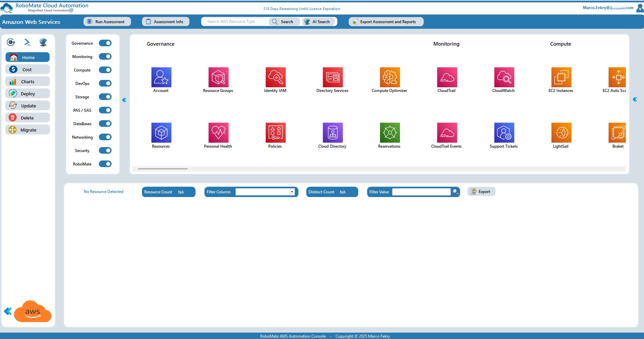Toggle the DevOps switch
Image resolution: width=644 pixels, height=339 pixels.
105,83
